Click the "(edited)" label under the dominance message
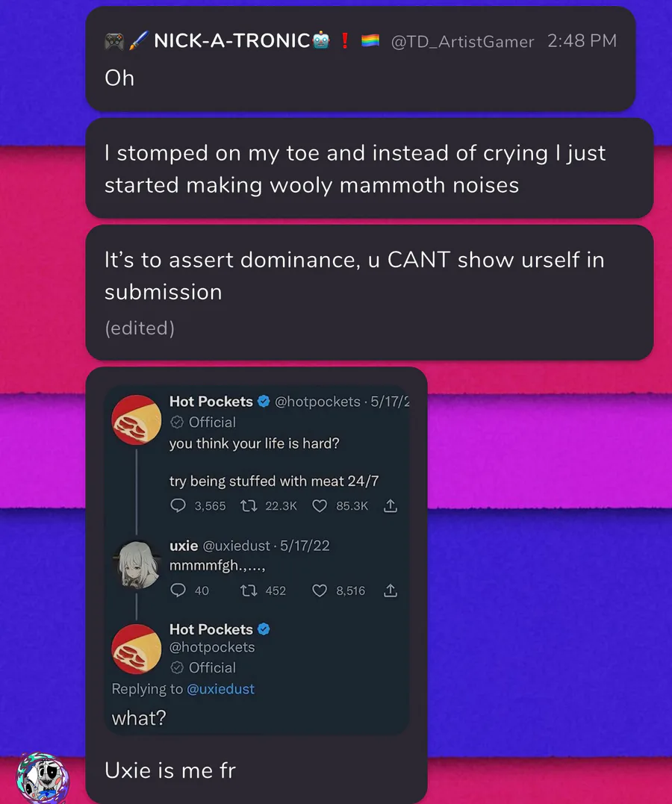The image size is (672, 804). pos(140,328)
